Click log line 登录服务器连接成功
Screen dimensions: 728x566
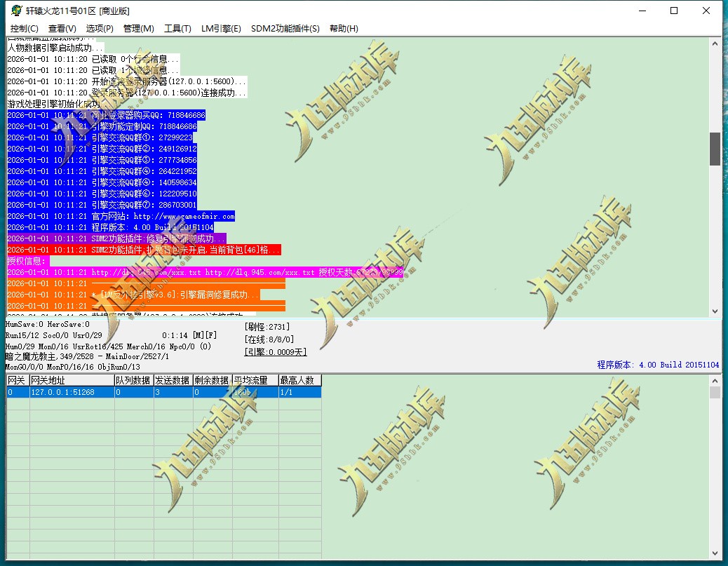pos(127,93)
